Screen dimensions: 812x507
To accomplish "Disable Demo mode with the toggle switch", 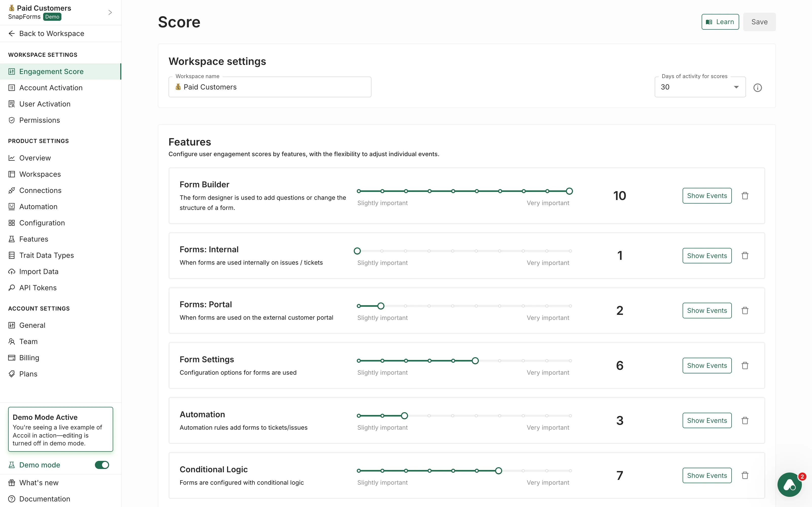I will (102, 465).
